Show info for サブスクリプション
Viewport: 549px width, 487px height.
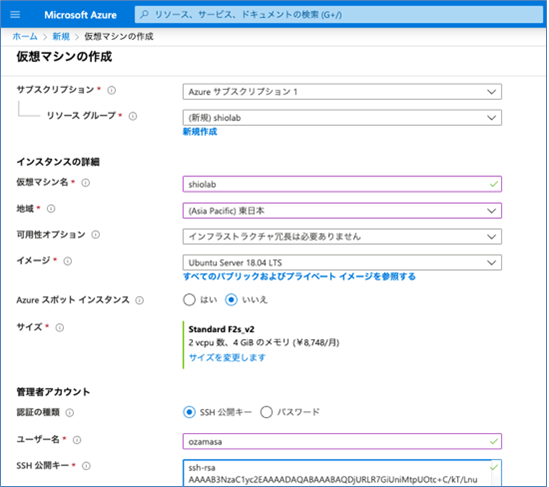point(111,90)
